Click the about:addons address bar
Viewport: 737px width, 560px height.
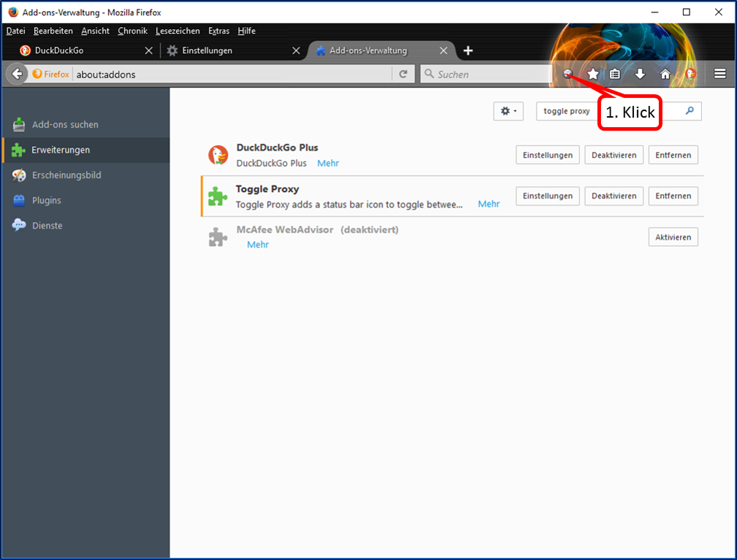pos(233,74)
